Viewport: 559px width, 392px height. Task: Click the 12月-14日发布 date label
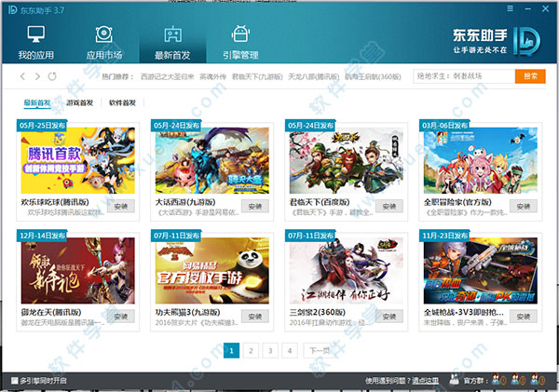(x=42, y=236)
